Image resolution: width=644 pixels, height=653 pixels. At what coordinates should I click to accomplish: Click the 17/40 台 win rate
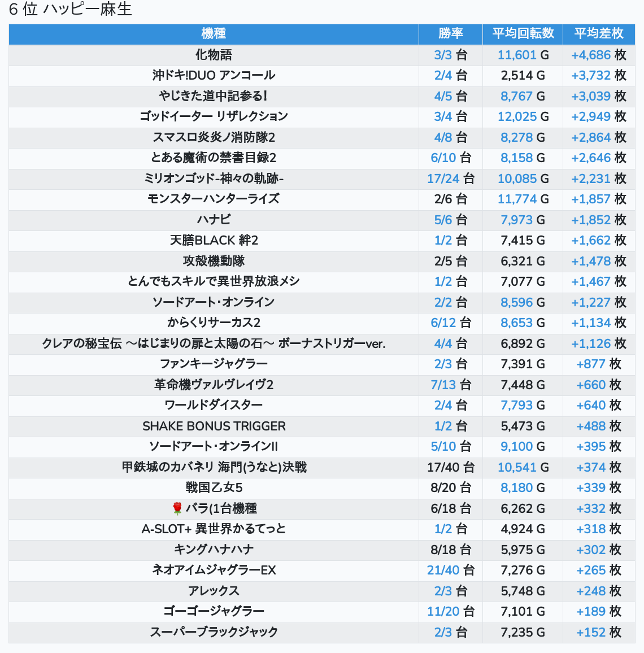[x=451, y=467]
